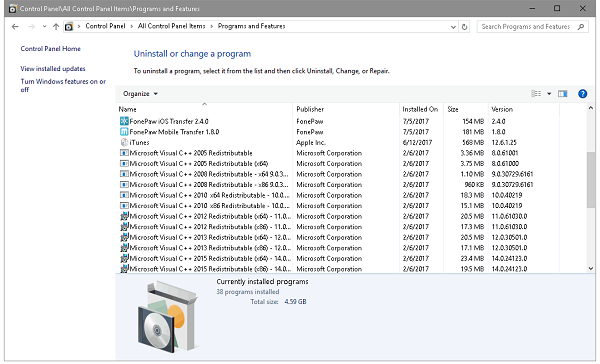The width and height of the screenshot is (600, 364).
Task: Click the Forward navigation arrow
Action: (31, 26)
